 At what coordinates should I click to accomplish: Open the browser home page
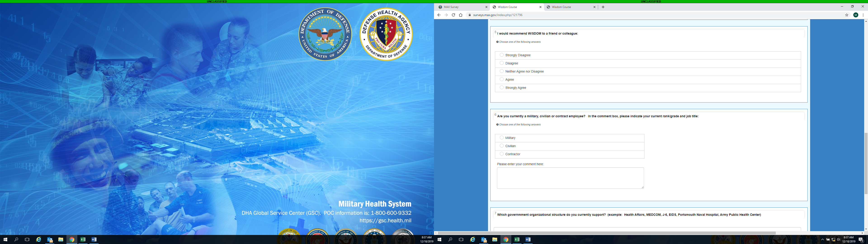point(461,15)
